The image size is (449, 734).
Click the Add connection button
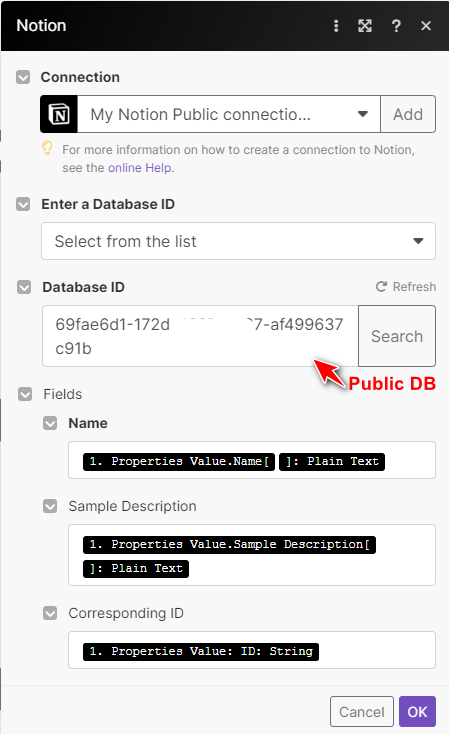pyautogui.click(x=408, y=114)
